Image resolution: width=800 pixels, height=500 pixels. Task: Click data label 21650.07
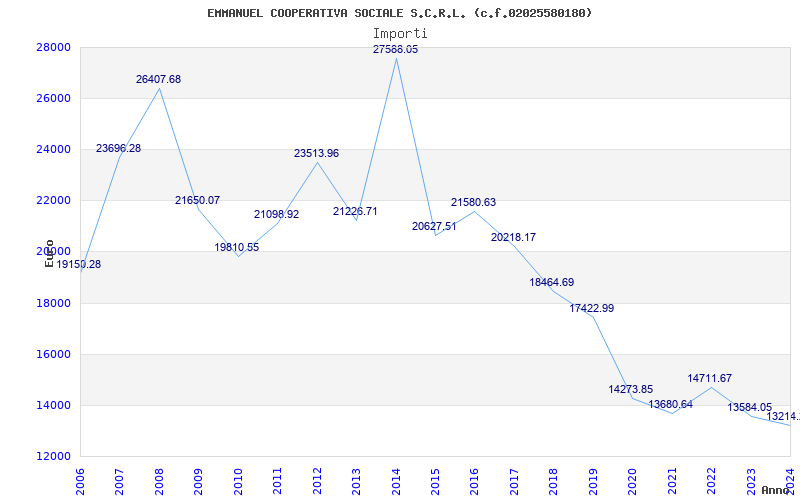pos(197,200)
